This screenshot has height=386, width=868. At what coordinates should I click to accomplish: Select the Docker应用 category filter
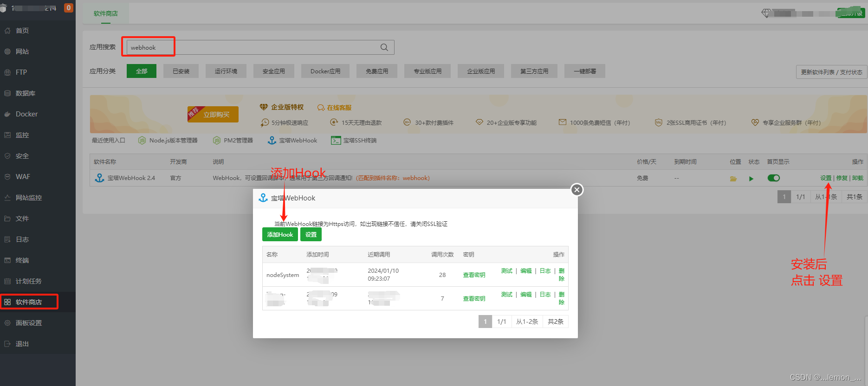[325, 71]
